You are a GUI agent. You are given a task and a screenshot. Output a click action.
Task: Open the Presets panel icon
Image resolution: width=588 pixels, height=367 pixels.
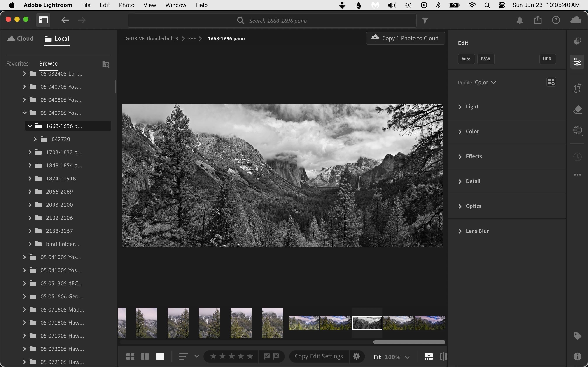click(x=577, y=41)
